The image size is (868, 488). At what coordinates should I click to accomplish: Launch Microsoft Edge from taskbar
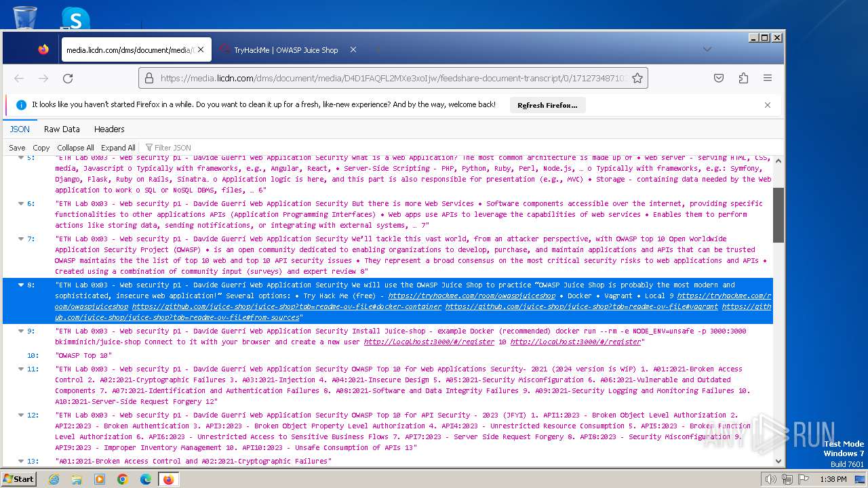coord(146,479)
